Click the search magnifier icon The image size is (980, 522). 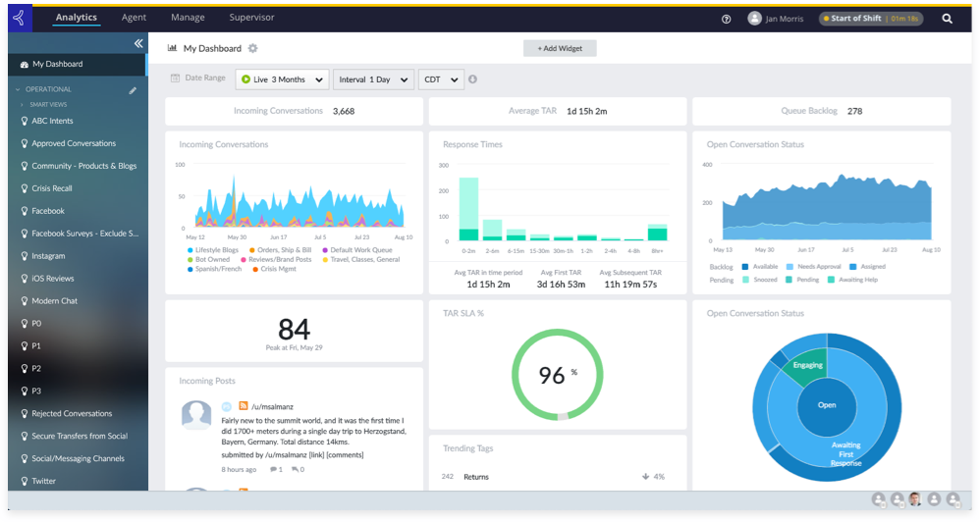tap(948, 19)
